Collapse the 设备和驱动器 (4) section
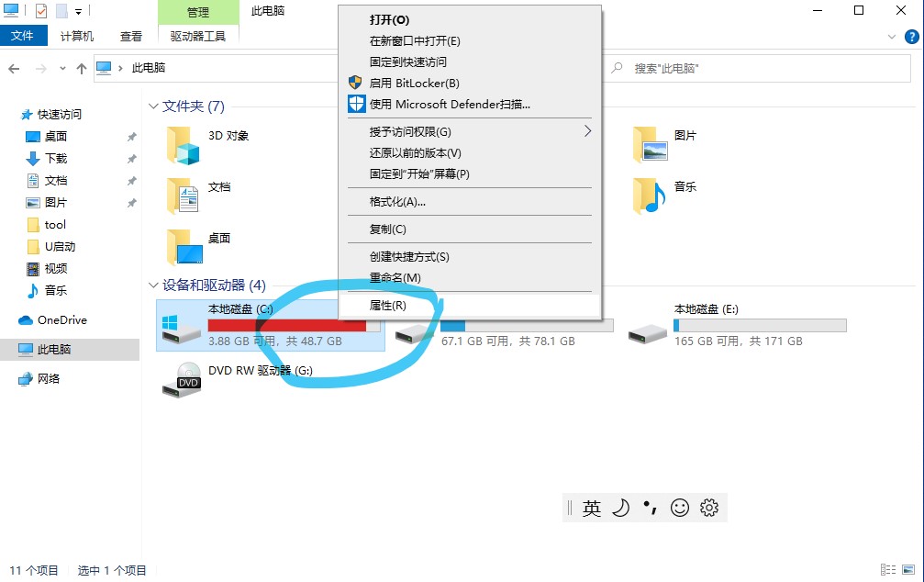Viewport: 924px width, 582px height. pyautogui.click(x=152, y=285)
